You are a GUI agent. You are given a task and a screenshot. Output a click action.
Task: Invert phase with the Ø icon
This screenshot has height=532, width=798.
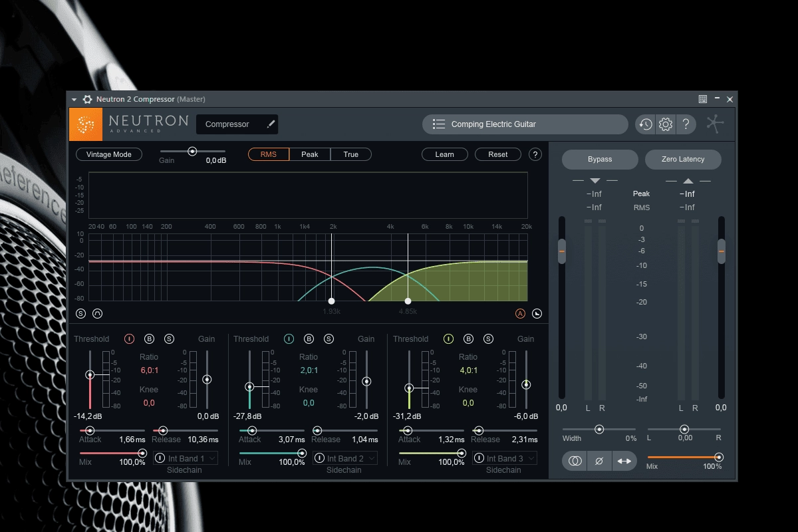[599, 461]
